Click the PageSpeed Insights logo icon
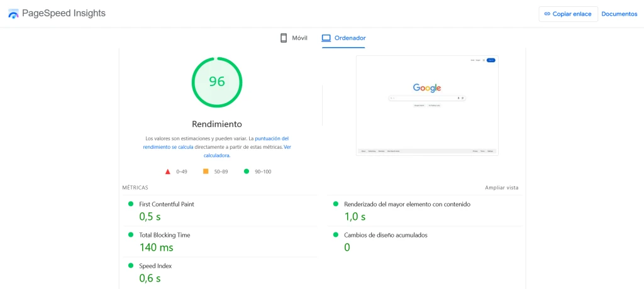The height and width of the screenshot is (289, 644). 13,14
